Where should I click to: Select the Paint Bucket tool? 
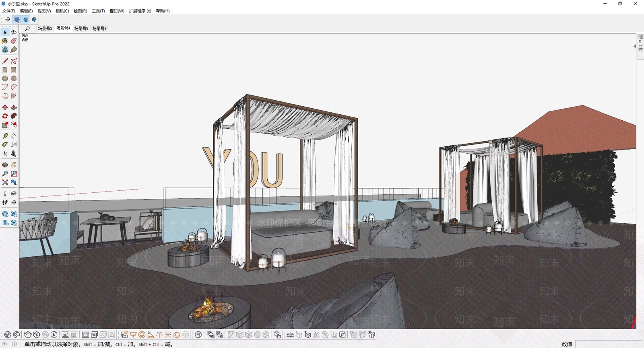(5, 41)
